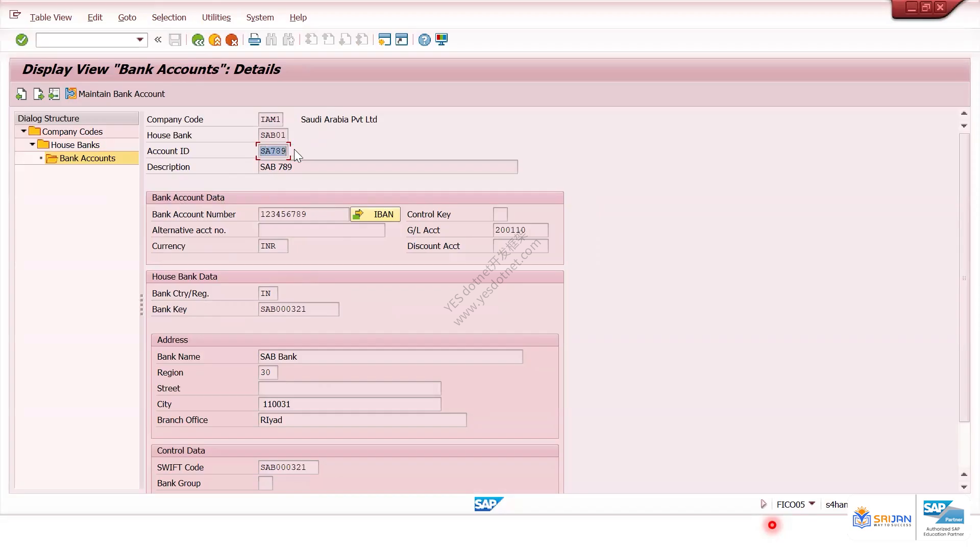Select Bank Accounts in Dialog Structure
The image size is (980, 551).
click(x=87, y=158)
